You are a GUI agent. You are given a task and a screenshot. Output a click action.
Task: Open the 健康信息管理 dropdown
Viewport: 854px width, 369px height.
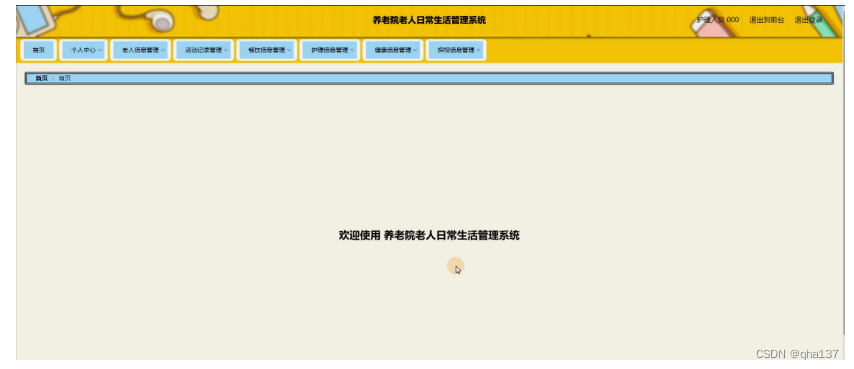pos(393,50)
